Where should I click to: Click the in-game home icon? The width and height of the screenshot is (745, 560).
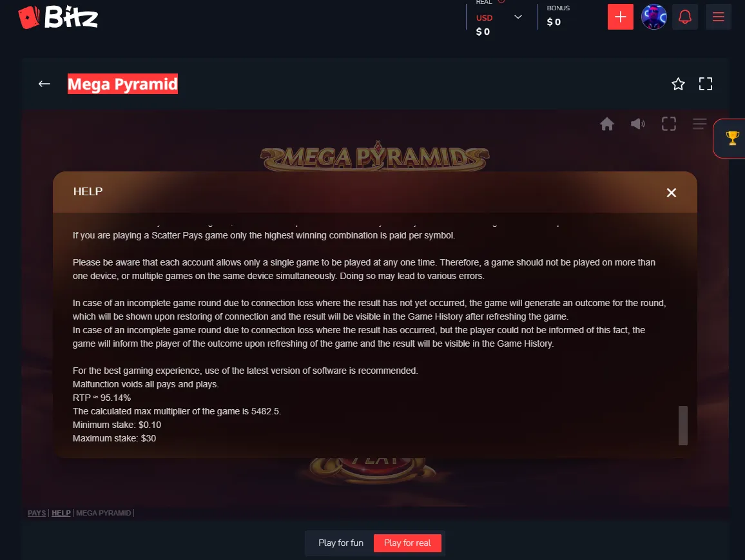click(606, 124)
